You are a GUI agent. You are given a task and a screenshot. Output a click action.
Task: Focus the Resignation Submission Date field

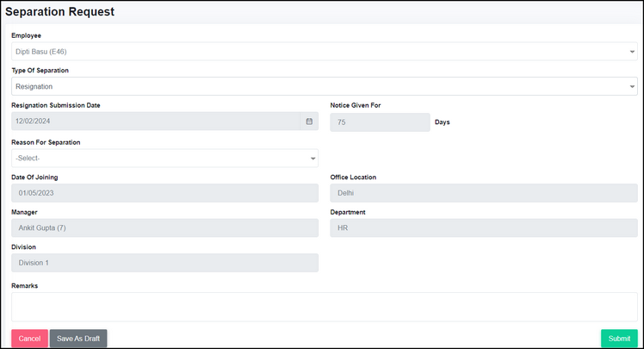click(156, 122)
